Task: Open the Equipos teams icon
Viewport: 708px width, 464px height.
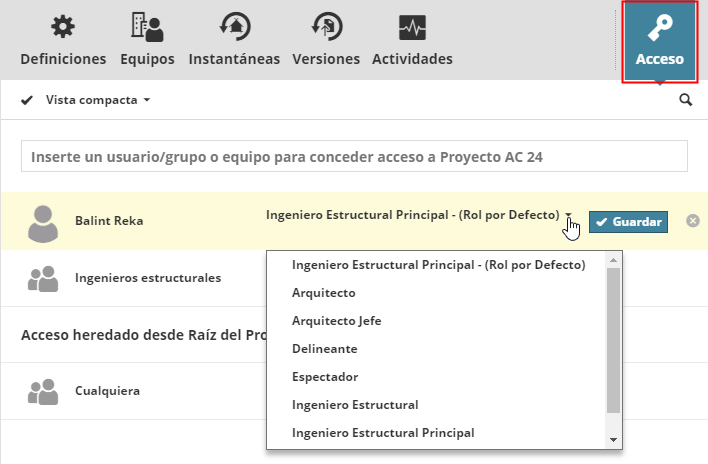Action: (x=146, y=27)
